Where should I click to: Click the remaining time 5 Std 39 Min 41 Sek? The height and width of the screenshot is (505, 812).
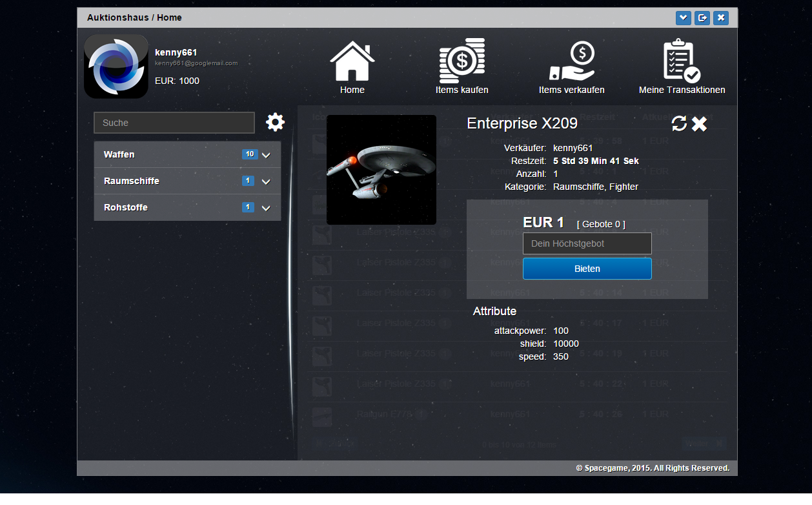(596, 161)
